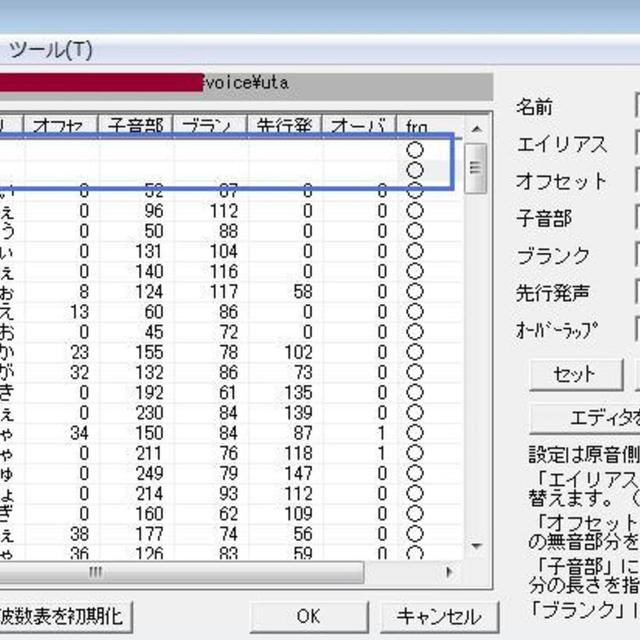Sort by the ブランク column header

[x=210, y=127]
